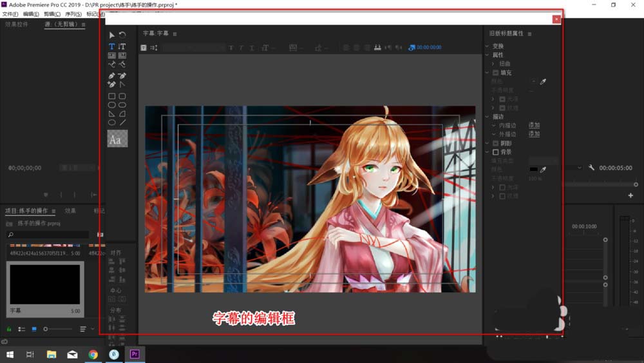Collapse the 描边 (Strokes) section
Viewport: 644px width, 363px height.
pos(487,117)
